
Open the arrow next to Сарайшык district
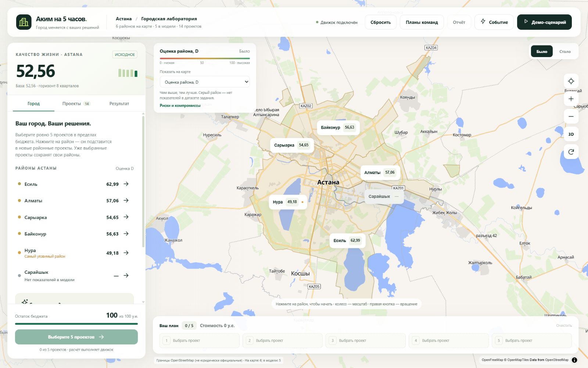point(126,276)
